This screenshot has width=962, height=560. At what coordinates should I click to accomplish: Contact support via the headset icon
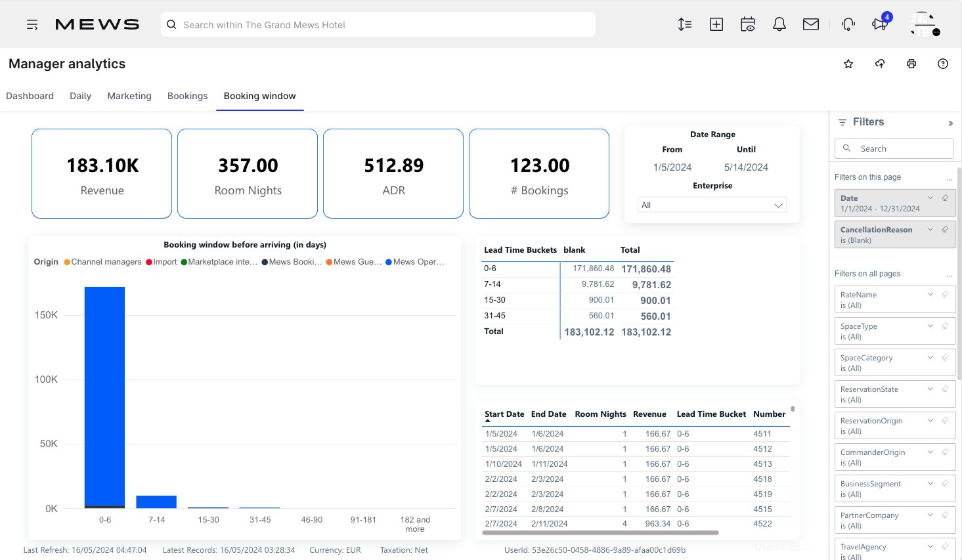point(848,24)
